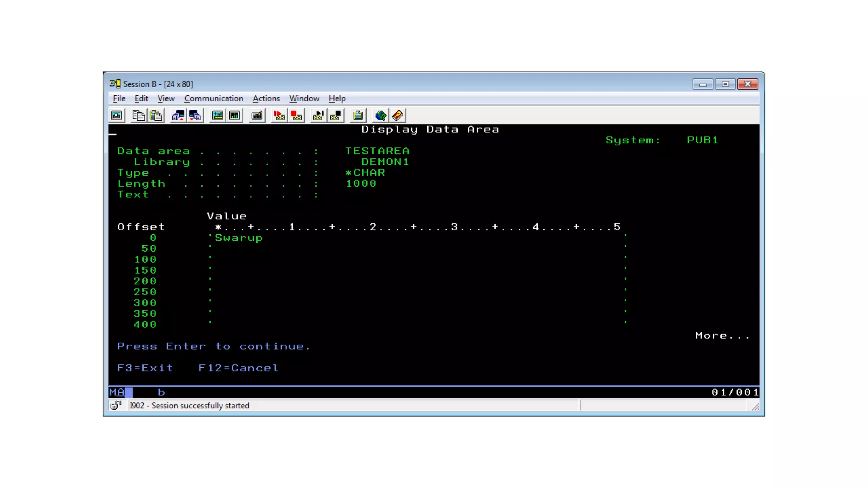The image size is (868, 488).
Task: Open the Actions menu
Action: 266,98
